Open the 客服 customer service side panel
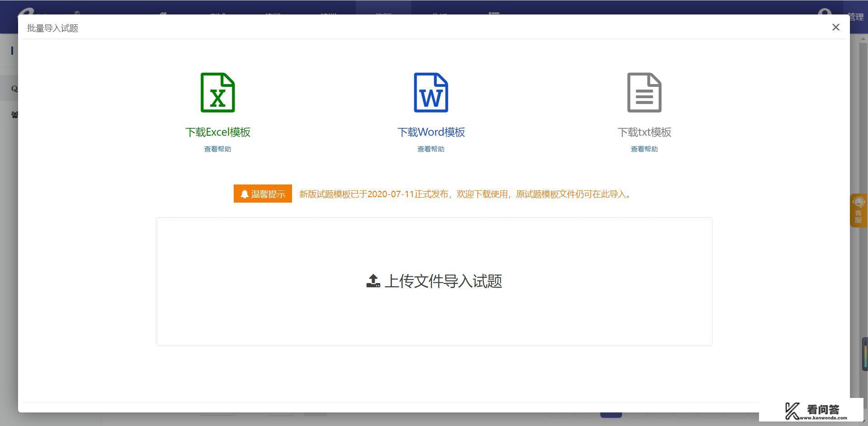This screenshot has width=868, height=426. point(858,210)
